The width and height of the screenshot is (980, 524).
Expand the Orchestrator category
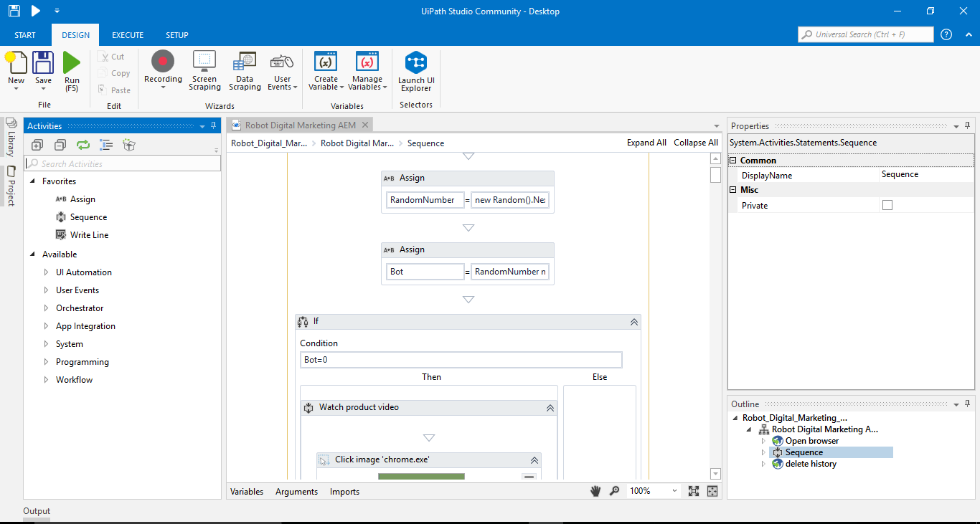click(47, 308)
